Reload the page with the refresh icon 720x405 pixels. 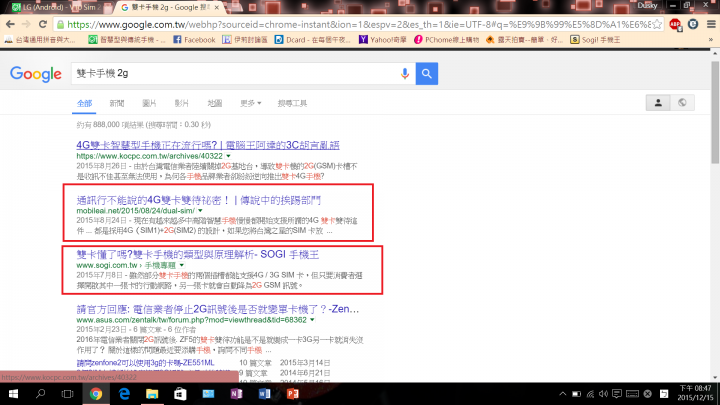[43, 24]
